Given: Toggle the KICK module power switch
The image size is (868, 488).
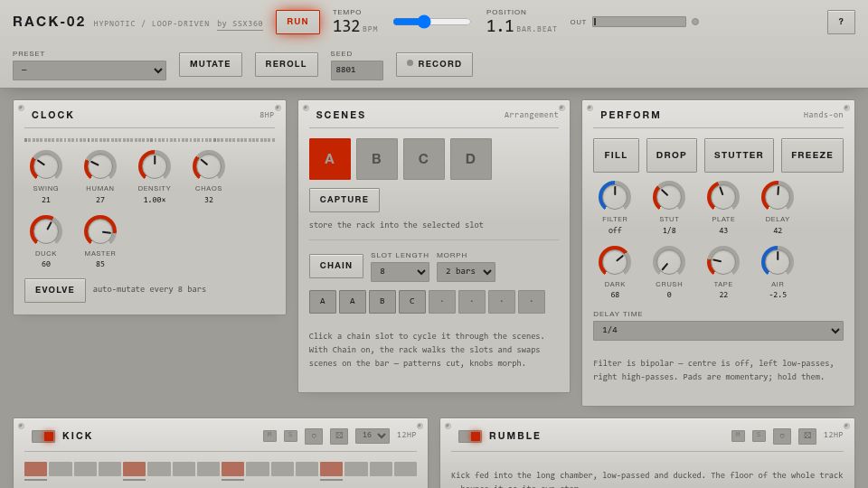Looking at the screenshot, I should tap(43, 436).
